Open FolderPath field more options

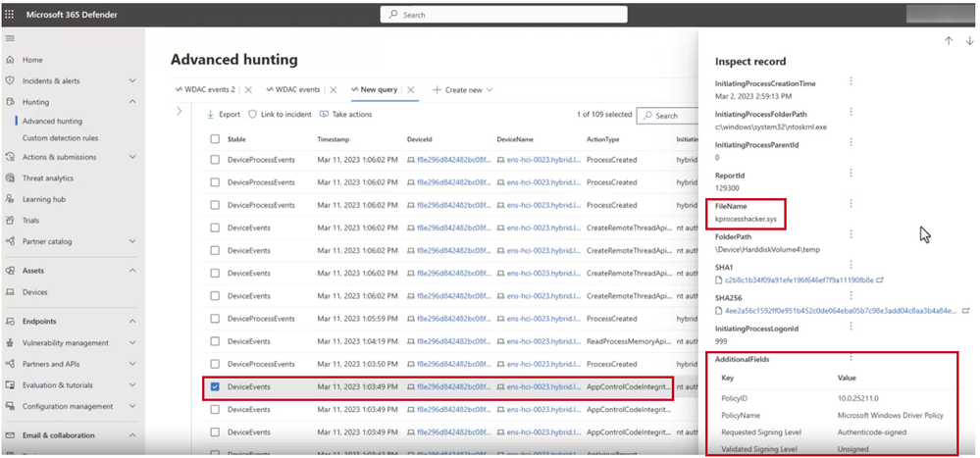pyautogui.click(x=851, y=234)
